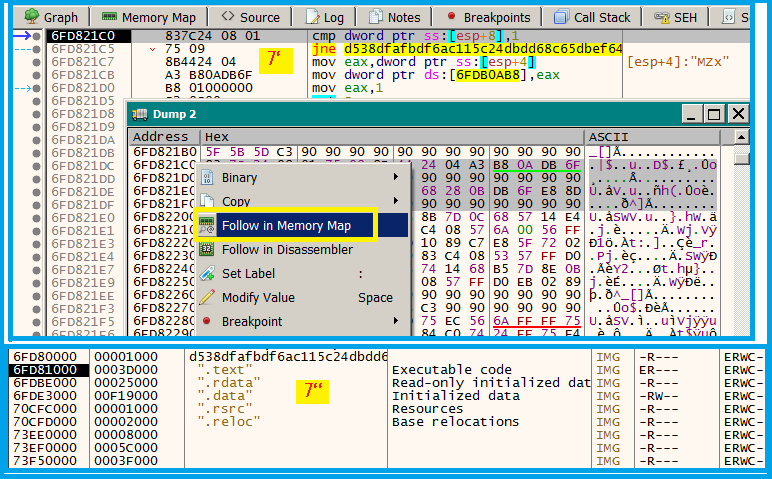
Task: Click the Notes tab icon
Action: coord(376,17)
